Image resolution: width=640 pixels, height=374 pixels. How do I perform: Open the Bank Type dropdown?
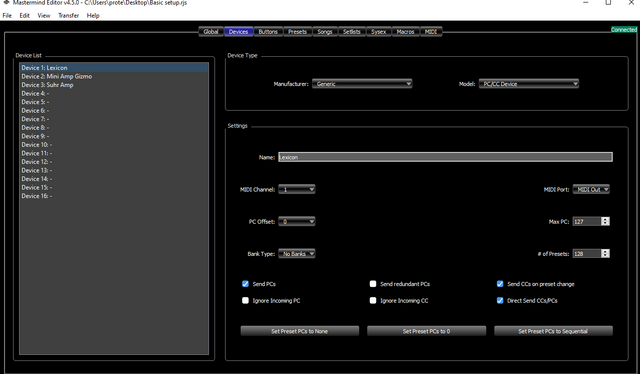pos(297,254)
